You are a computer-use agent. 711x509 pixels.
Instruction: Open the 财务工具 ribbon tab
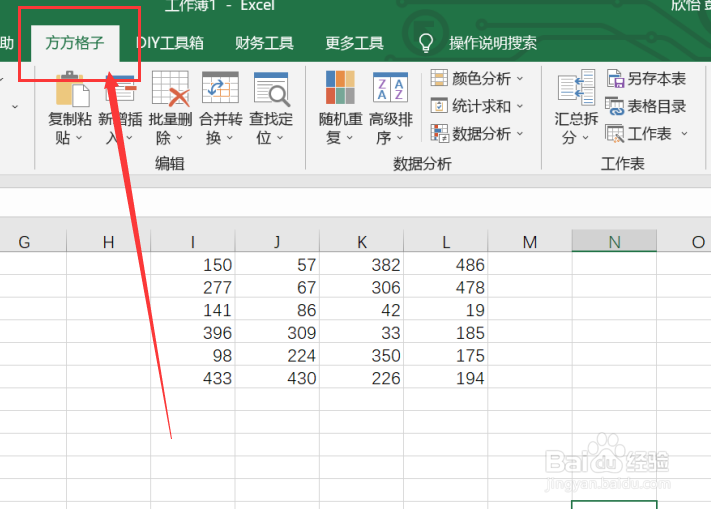pos(264,43)
